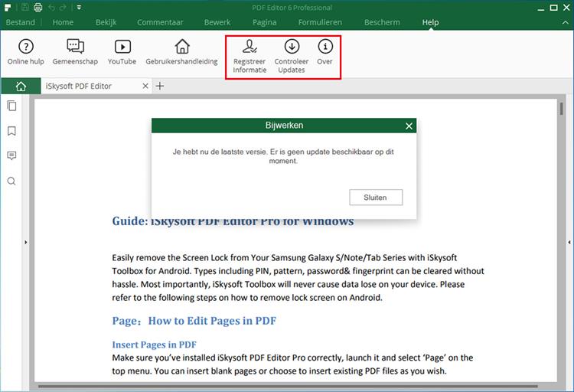
Task: Click the Sluiten button in dialog
Action: [x=376, y=198]
